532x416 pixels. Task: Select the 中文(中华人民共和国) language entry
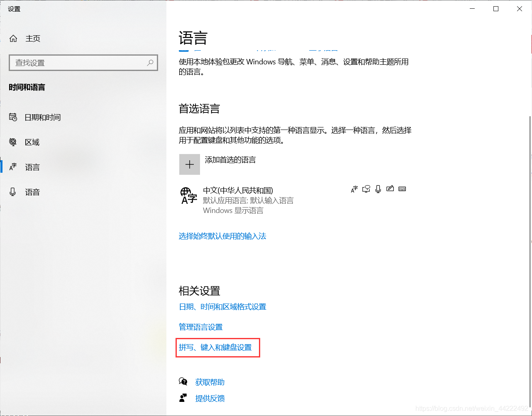pyautogui.click(x=293, y=200)
